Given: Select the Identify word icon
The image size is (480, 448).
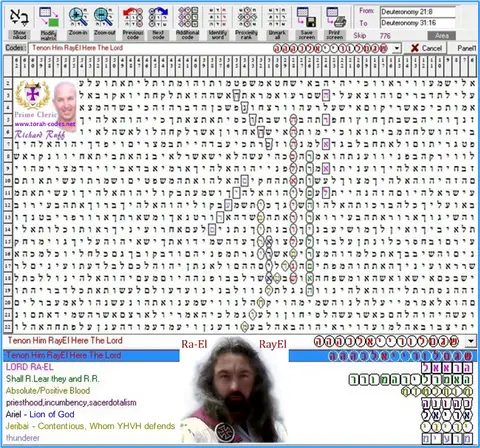Looking at the screenshot, I should click(x=218, y=17).
